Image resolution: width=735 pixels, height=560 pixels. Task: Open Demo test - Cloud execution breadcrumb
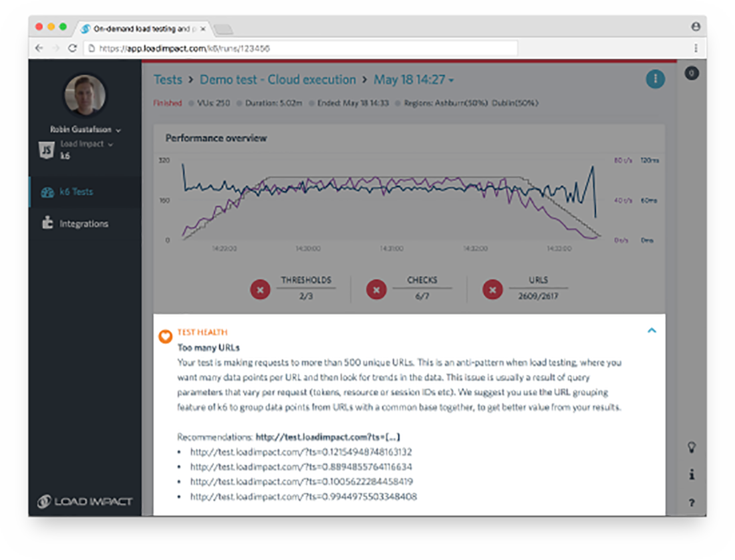pos(277,80)
